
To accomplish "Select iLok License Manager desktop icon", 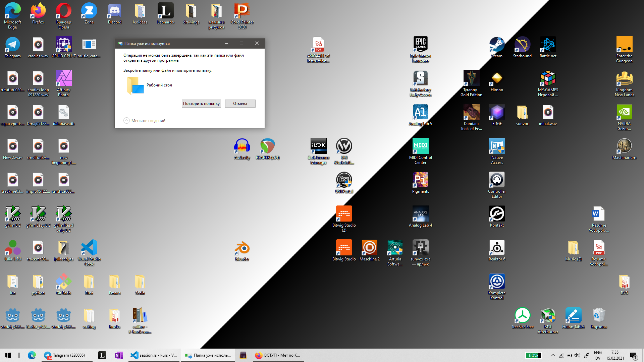I will [319, 151].
